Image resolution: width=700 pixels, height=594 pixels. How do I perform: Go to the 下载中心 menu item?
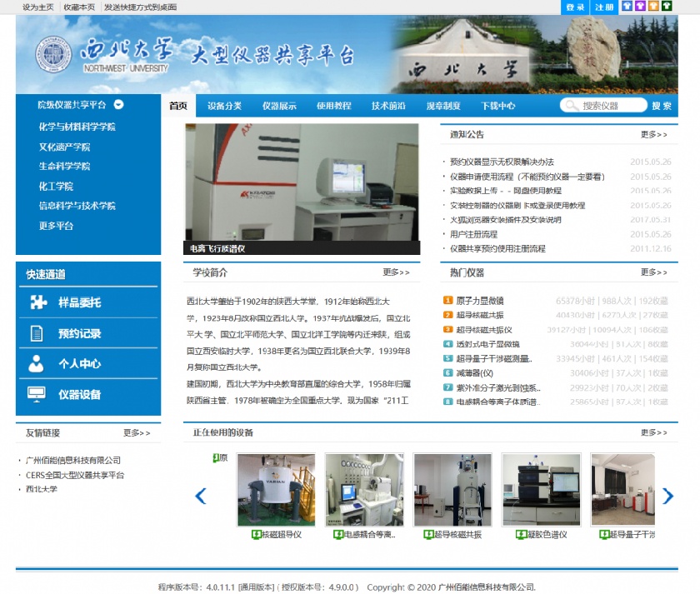(497, 106)
